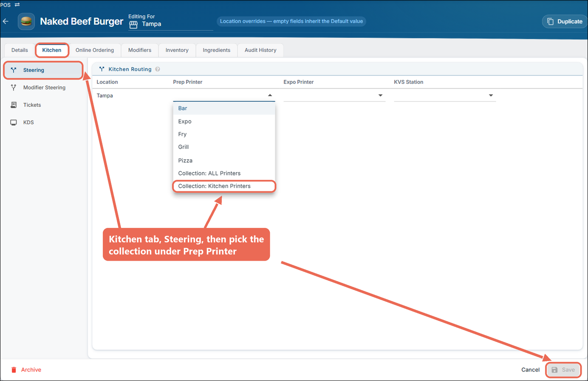
Task: Open the KVS Station dropdown
Action: point(445,95)
